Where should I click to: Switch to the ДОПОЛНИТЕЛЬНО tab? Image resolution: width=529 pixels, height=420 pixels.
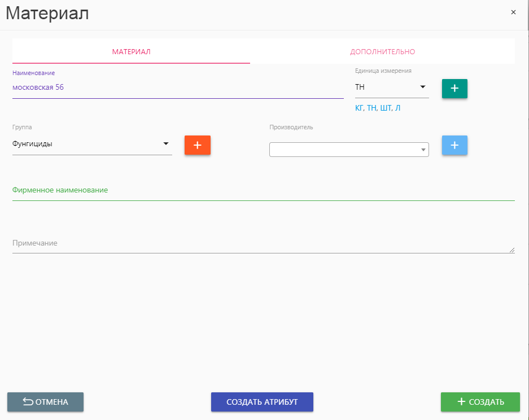tap(382, 52)
